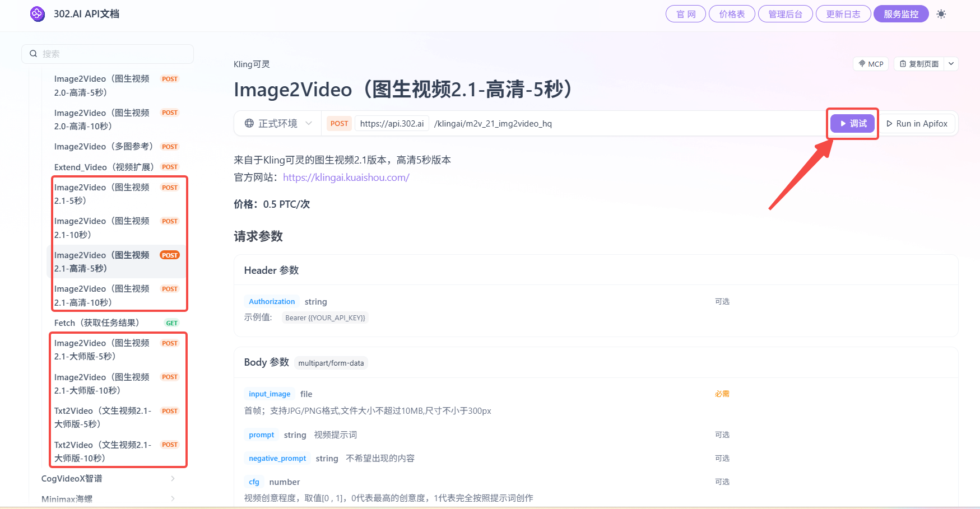Select Image2Video 图生视频2.1-高清-10秒 in sidebar

click(x=117, y=296)
